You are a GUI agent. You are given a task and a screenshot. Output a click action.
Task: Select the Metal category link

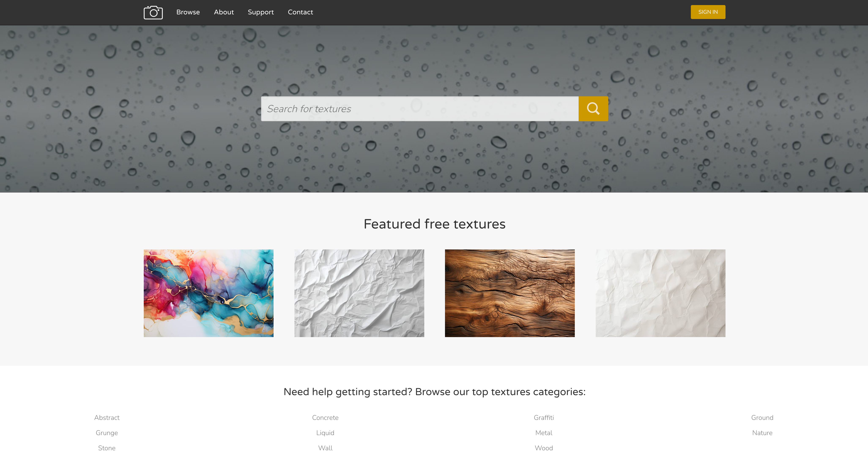[544, 433]
